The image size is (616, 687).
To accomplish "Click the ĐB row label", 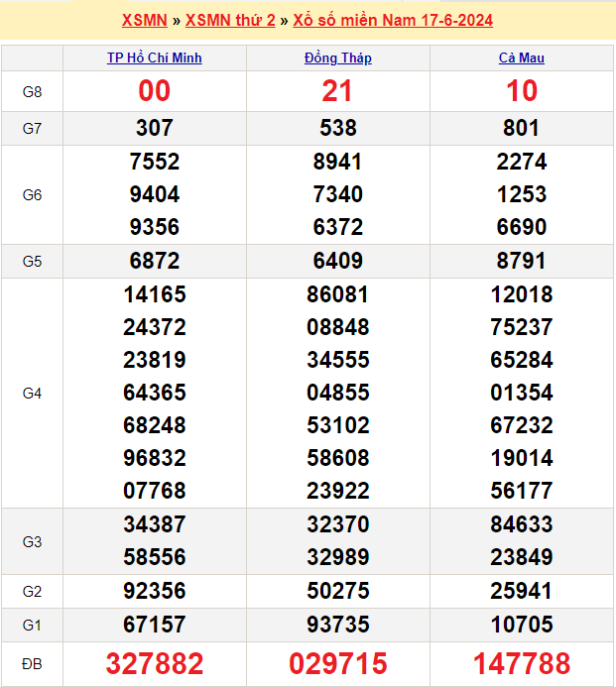I will pos(32,663).
